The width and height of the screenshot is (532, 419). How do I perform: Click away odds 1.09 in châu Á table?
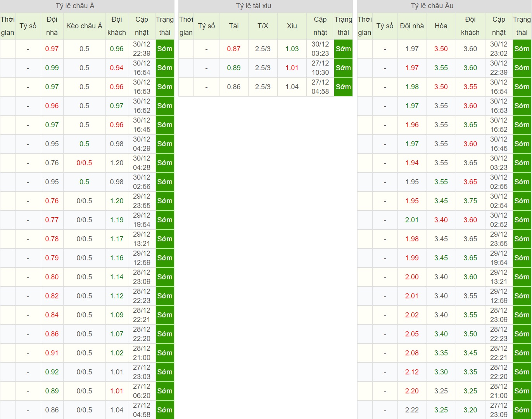pos(117,315)
